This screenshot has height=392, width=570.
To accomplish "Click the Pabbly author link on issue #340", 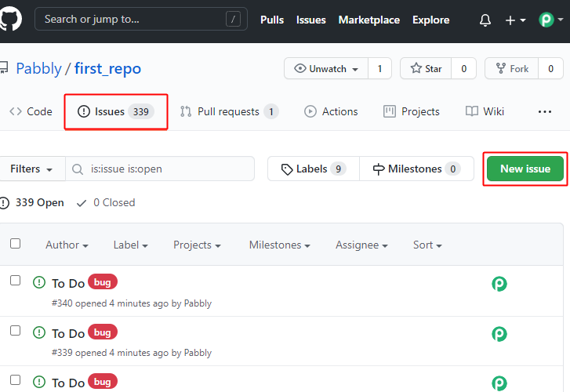I will [198, 303].
